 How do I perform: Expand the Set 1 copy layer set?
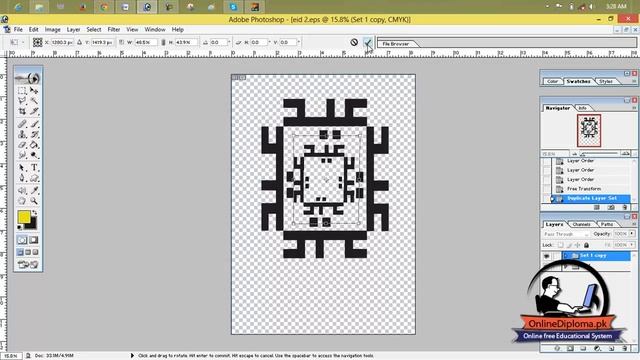[566, 256]
